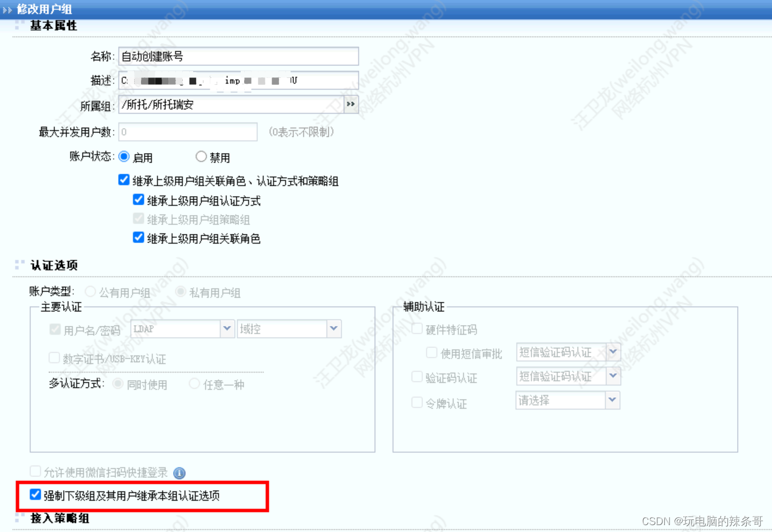This screenshot has height=532, width=772.
Task: Select 同时使用 multi-auth radio
Action: click(x=118, y=384)
